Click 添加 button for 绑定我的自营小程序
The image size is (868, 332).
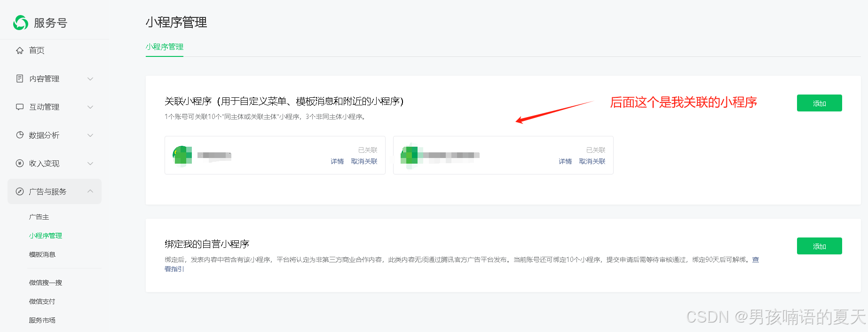click(x=819, y=246)
